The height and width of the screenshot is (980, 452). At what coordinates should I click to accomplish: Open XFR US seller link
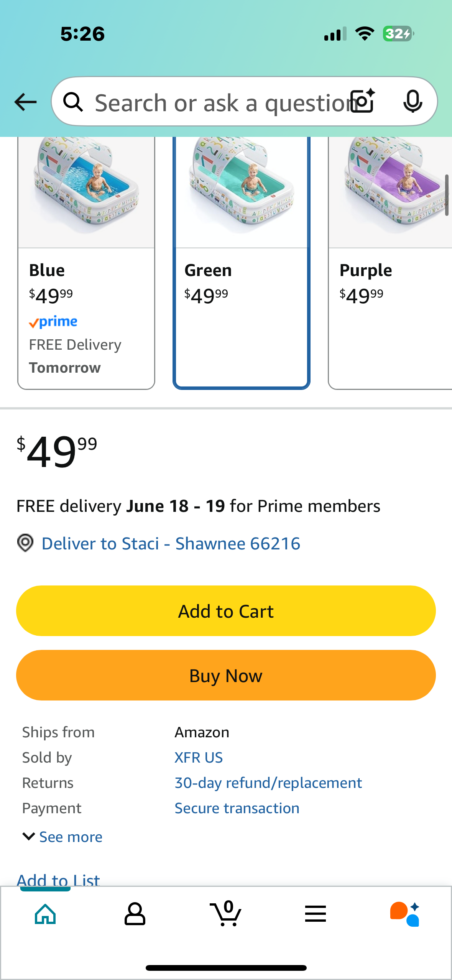coord(199,758)
